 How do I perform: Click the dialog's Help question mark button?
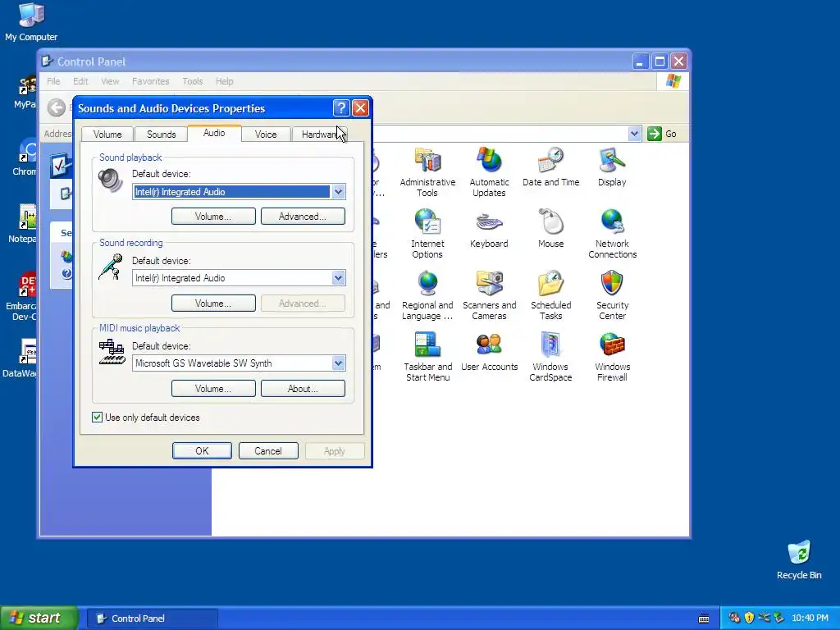341,108
